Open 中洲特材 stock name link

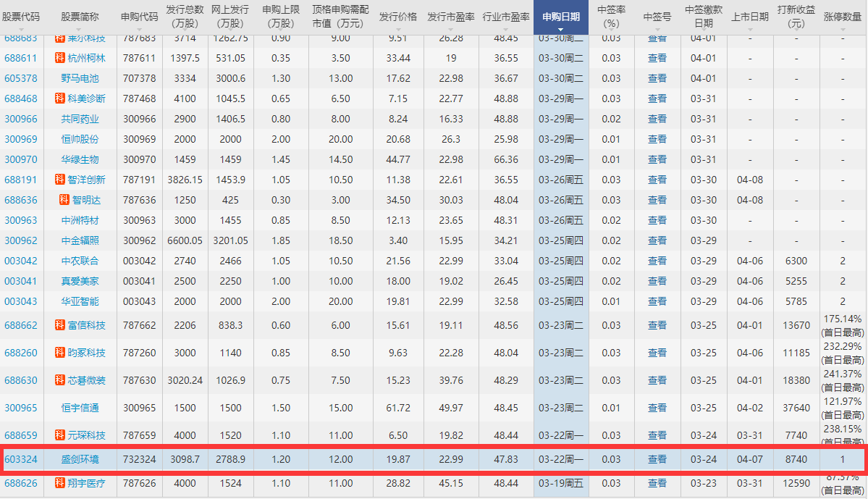[80, 220]
